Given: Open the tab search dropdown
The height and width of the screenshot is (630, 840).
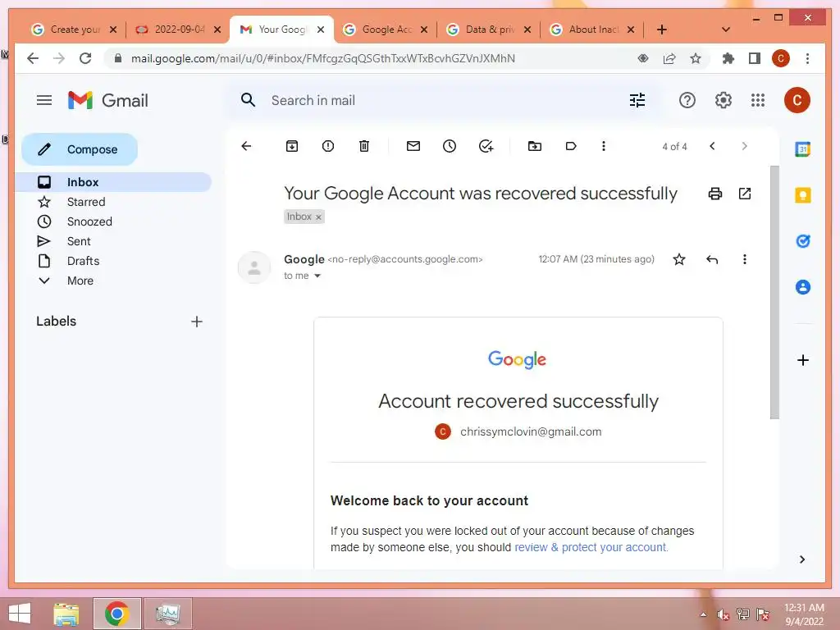Looking at the screenshot, I should point(725,30).
